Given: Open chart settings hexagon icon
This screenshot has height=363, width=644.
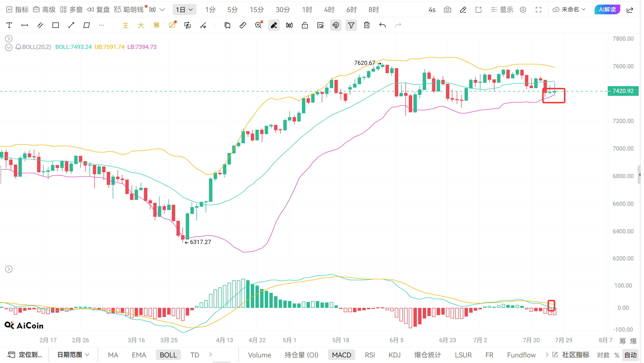Looking at the screenshot, I should (523, 10).
